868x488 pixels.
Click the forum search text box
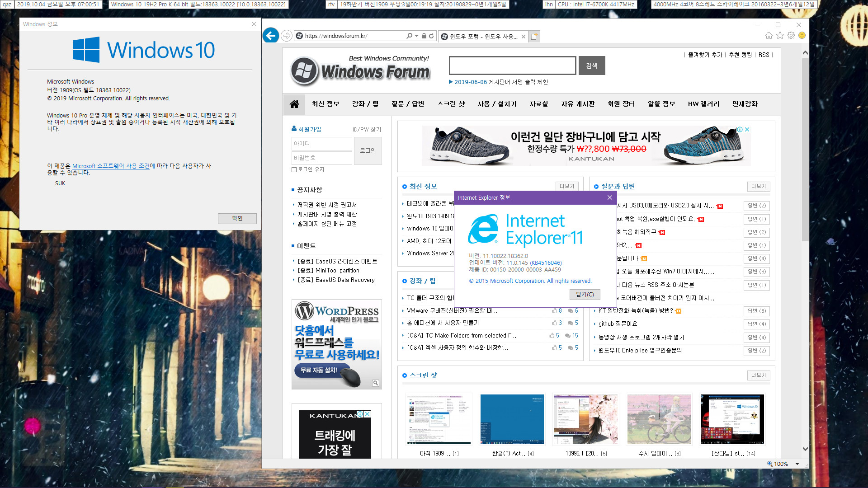click(x=512, y=66)
